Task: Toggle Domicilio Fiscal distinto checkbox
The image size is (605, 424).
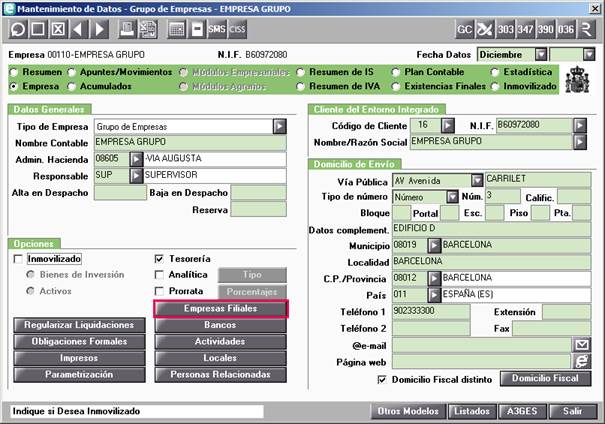Action: pos(382,380)
